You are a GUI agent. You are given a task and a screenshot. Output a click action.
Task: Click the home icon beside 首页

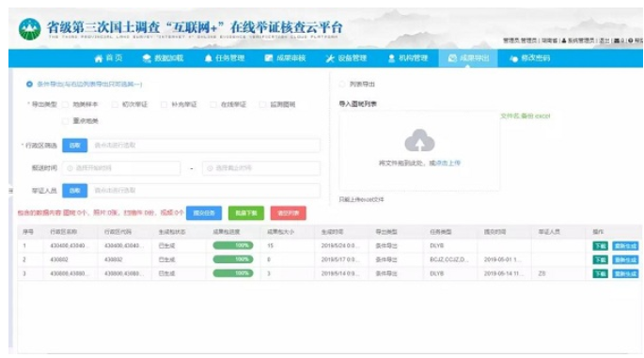[98, 58]
